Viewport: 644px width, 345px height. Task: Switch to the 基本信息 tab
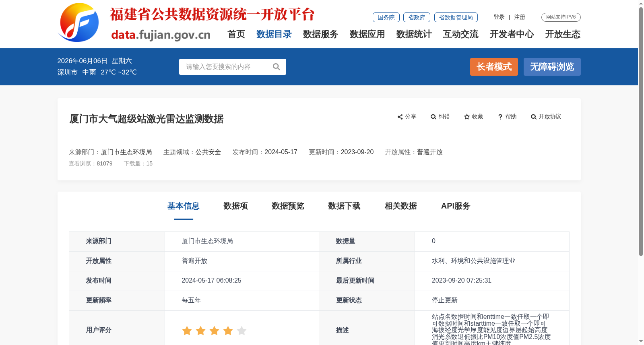[x=184, y=206]
